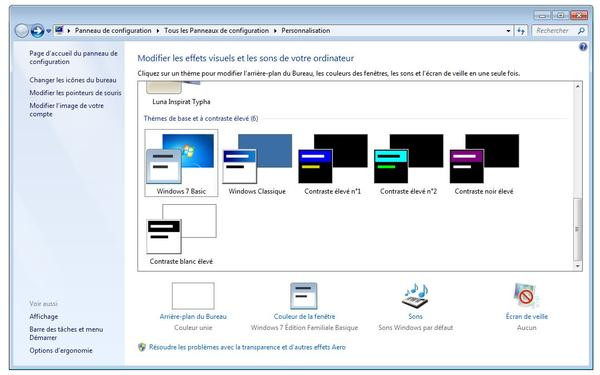Pick the Contraste blanc élevé theme
This screenshot has height=375, width=600.
181,234
